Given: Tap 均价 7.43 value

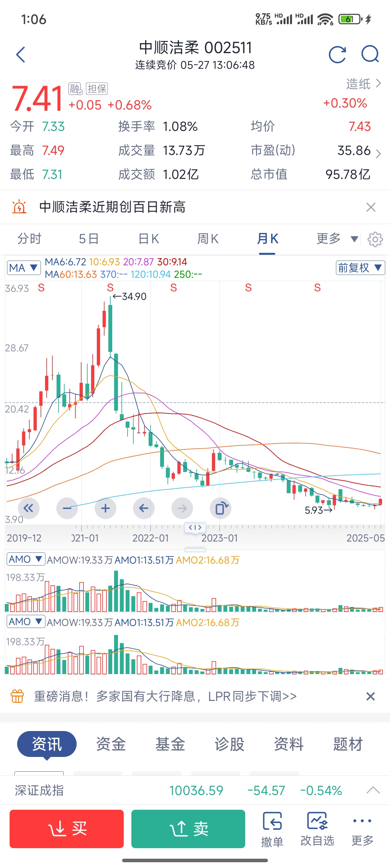Looking at the screenshot, I should click(x=360, y=127).
